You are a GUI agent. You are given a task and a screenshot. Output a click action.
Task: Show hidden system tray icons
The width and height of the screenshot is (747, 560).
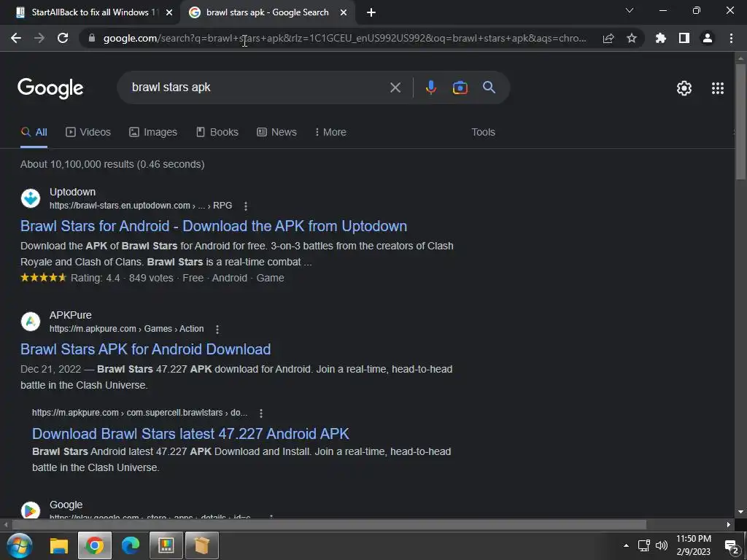pos(626,545)
